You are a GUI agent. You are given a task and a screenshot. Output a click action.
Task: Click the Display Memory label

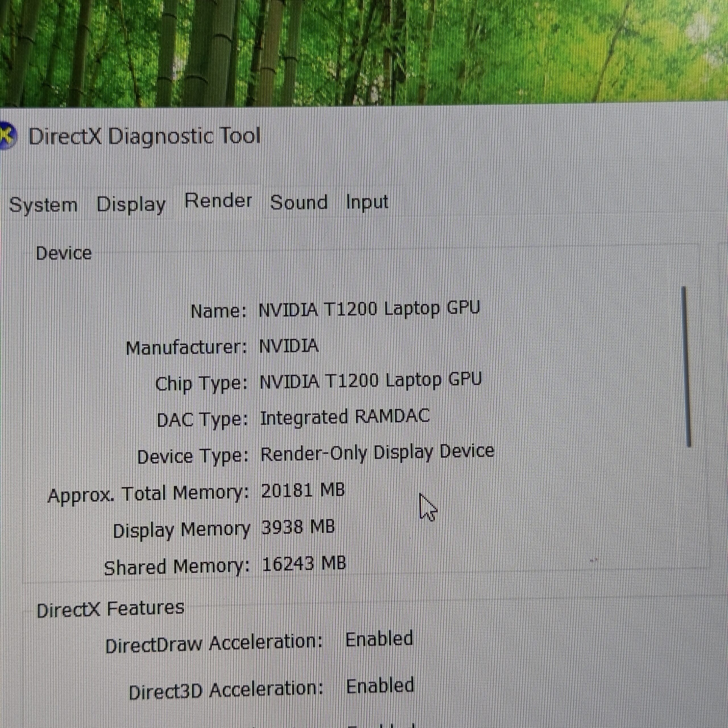click(x=182, y=531)
